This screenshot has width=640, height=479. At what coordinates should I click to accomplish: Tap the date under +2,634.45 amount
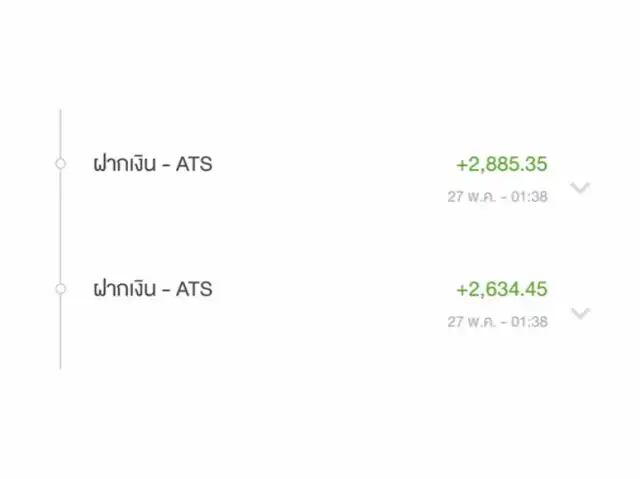(498, 322)
